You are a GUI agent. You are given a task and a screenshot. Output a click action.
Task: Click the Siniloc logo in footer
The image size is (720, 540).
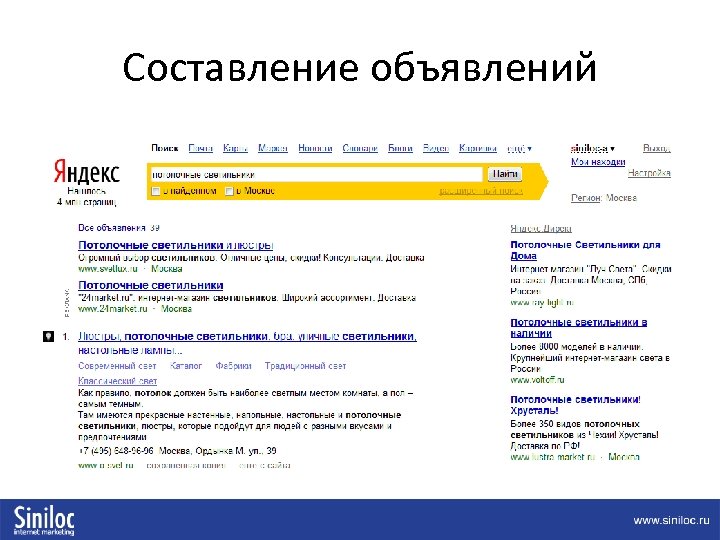click(44, 520)
